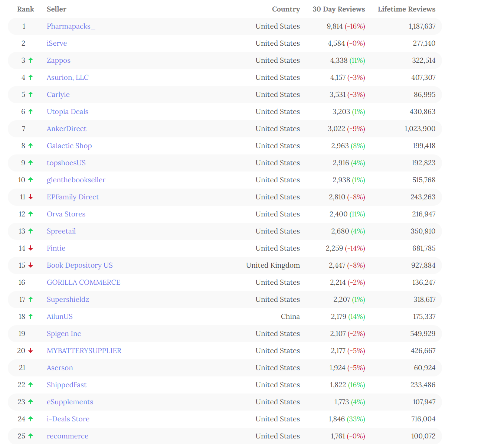The height and width of the screenshot is (444, 504).
Task: Click the green arrow beside Spreetail rank
Action: (31, 231)
